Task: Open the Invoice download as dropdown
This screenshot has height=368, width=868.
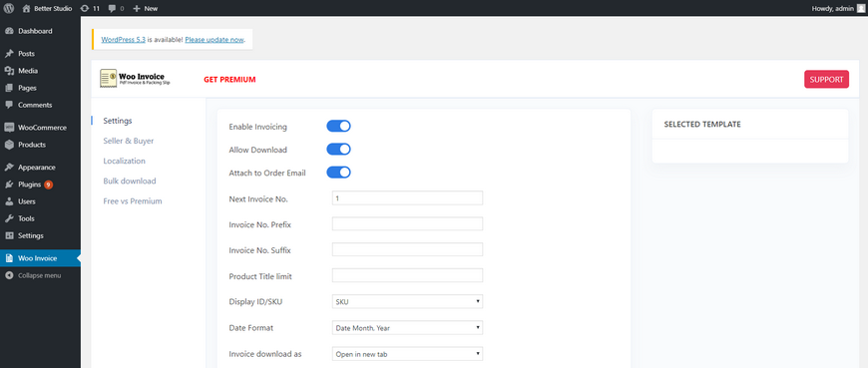Action: [407, 354]
